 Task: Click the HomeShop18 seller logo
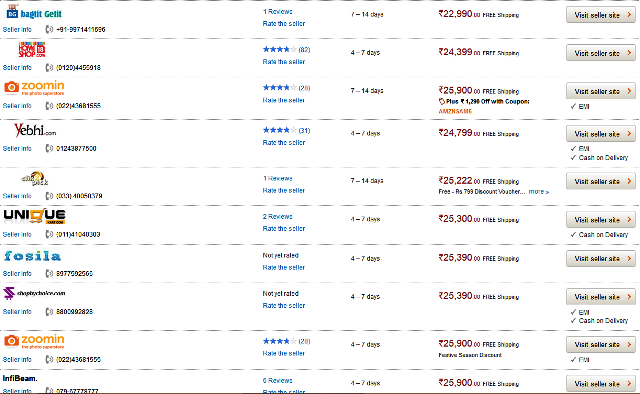[x=32, y=49]
